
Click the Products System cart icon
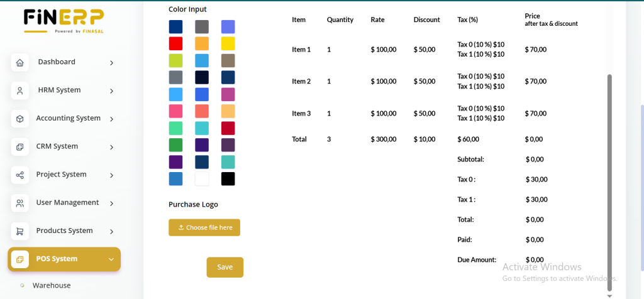pyautogui.click(x=19, y=231)
